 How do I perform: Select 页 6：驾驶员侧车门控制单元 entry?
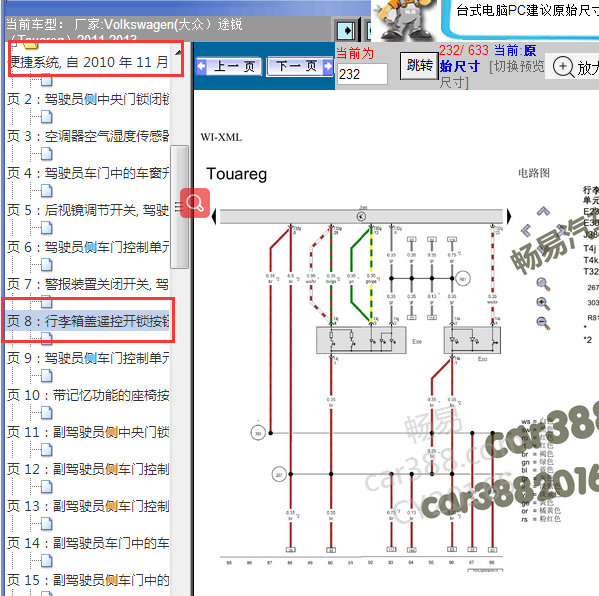coord(88,247)
